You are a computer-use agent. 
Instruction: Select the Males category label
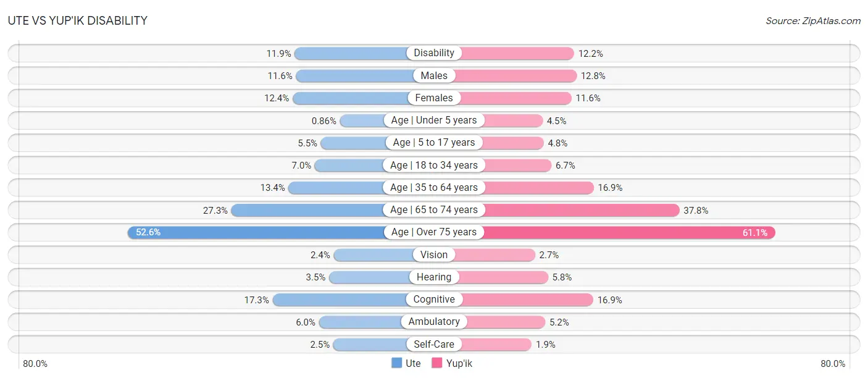[x=434, y=75]
